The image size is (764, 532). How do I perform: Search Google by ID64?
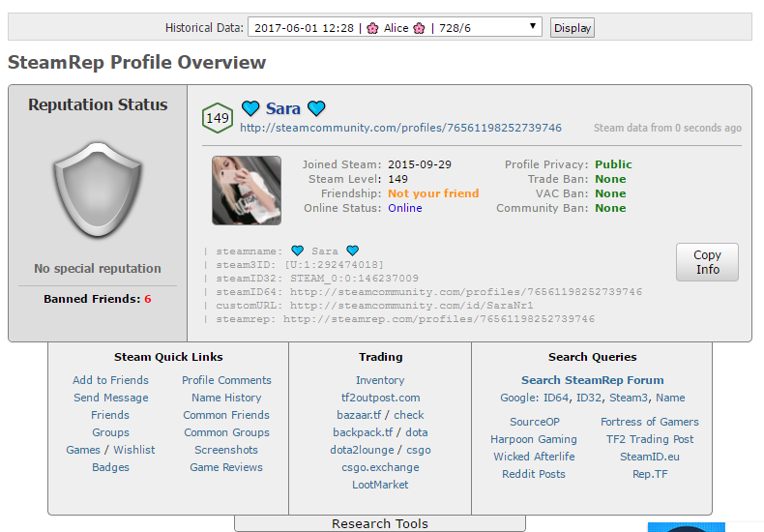(x=556, y=398)
